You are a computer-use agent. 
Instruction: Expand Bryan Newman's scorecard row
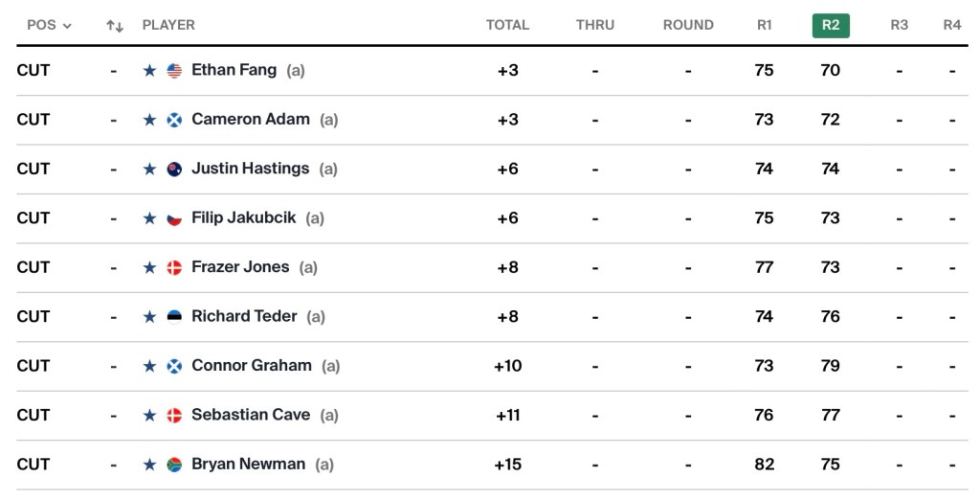tap(574, 465)
